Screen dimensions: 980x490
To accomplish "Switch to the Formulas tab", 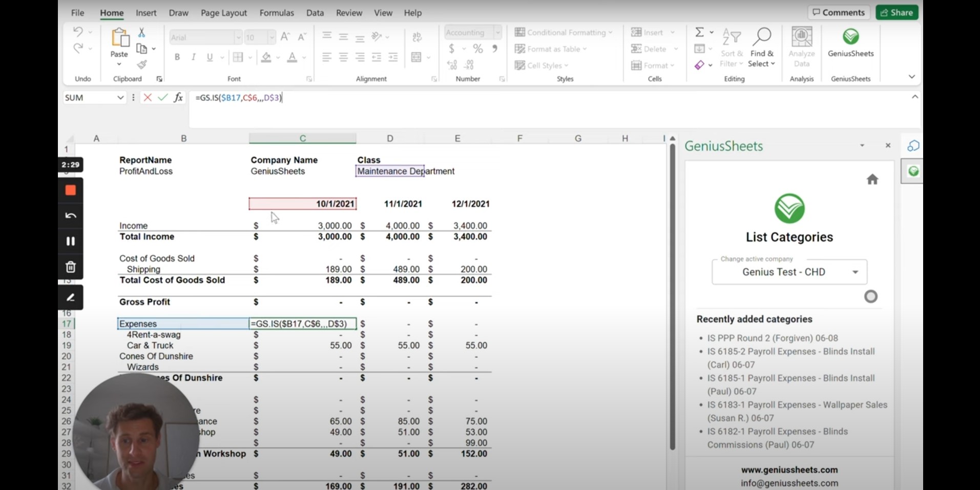I will click(x=277, y=13).
